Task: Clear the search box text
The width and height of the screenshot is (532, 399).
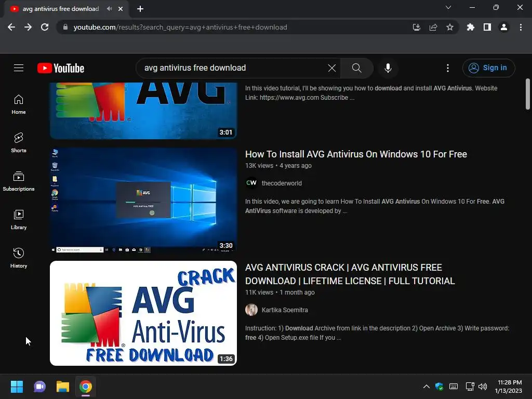Action: point(332,68)
